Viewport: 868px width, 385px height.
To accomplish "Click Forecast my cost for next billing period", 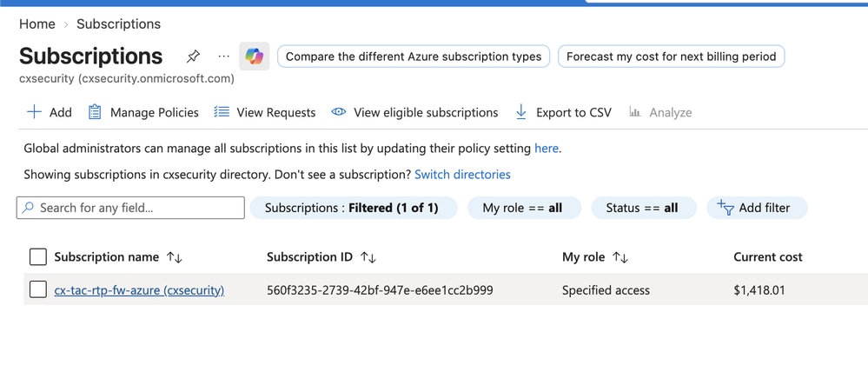I will click(671, 56).
